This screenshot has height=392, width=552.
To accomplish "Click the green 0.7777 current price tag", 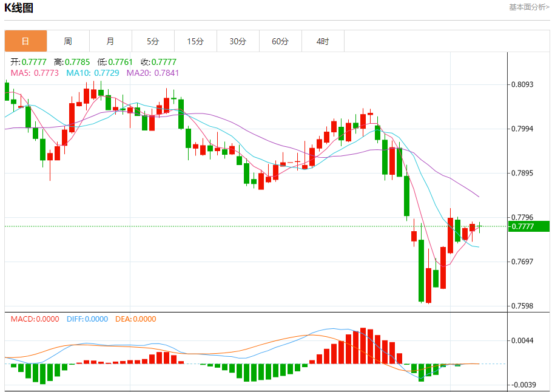I will click(530, 226).
